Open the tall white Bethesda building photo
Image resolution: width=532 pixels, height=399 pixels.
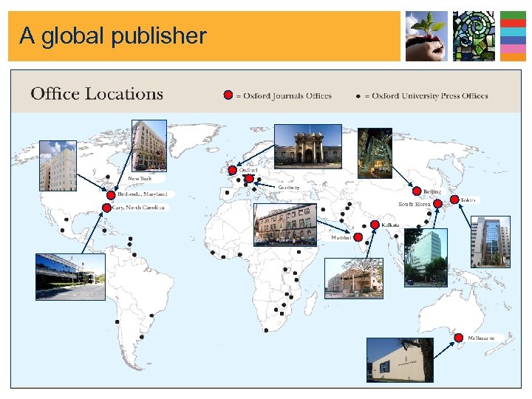58,166
